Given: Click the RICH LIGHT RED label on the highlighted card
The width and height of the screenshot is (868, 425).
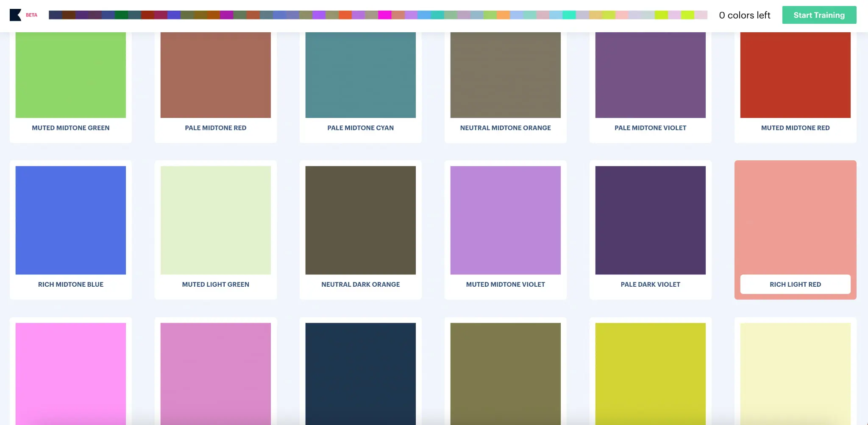Looking at the screenshot, I should 795,284.
